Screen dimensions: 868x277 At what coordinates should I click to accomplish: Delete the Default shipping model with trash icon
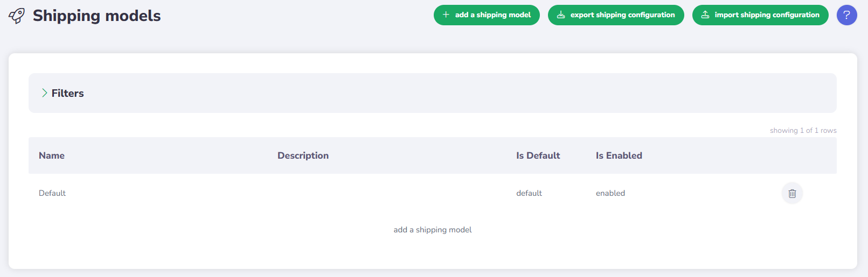(x=792, y=194)
